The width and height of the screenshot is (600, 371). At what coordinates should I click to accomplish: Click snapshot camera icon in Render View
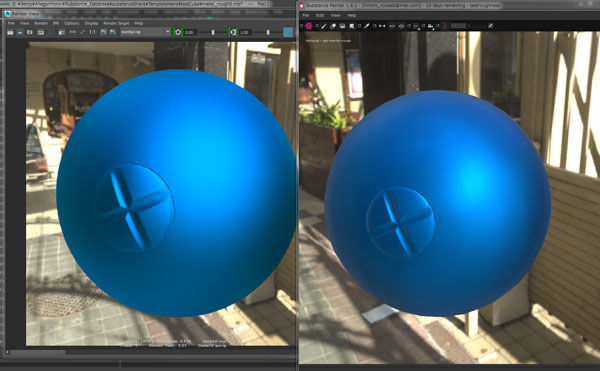(29, 33)
